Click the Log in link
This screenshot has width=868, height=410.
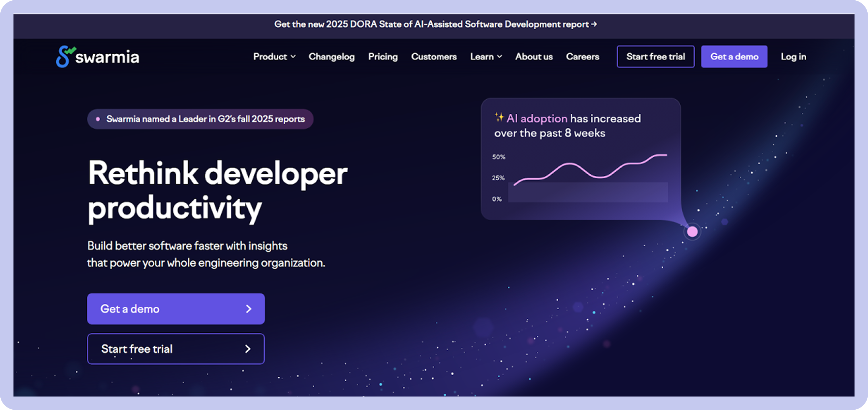pyautogui.click(x=793, y=57)
